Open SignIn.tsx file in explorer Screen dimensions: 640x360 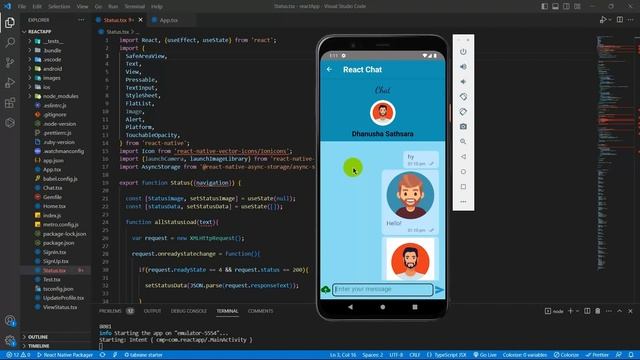[x=54, y=252]
